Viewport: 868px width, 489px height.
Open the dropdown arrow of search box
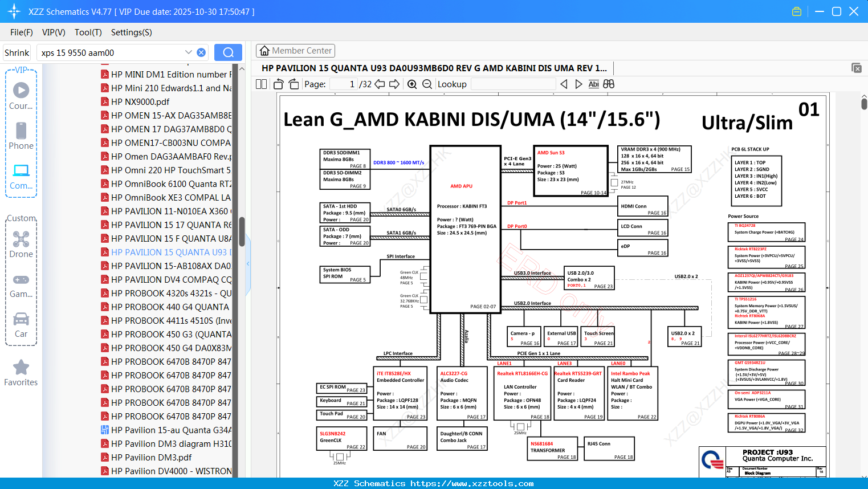coord(189,52)
